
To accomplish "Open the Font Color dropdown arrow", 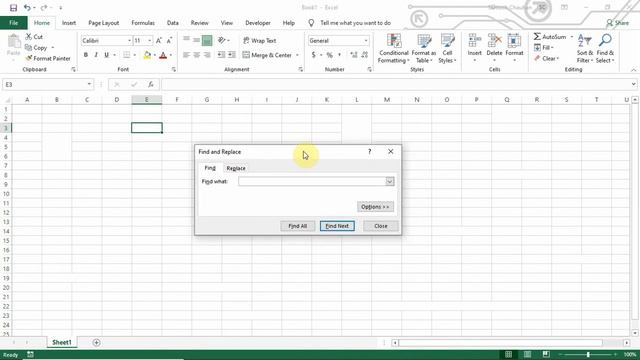I will (171, 55).
